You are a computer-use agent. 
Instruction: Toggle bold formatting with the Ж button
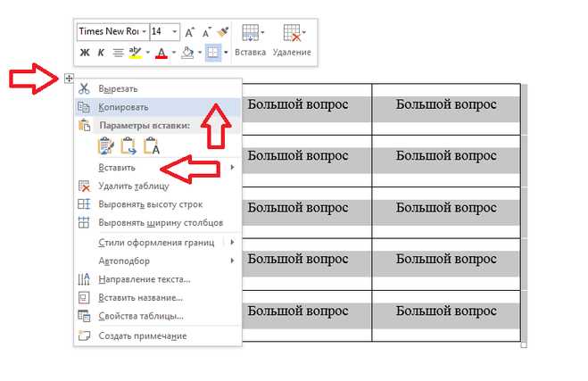pyautogui.click(x=85, y=53)
